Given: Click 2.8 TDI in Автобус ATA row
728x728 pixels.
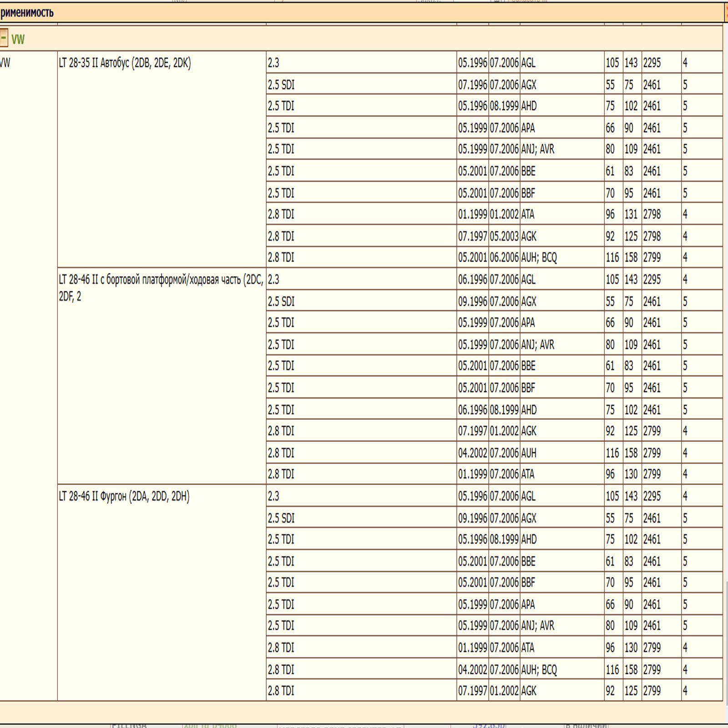Looking at the screenshot, I should (x=281, y=214).
